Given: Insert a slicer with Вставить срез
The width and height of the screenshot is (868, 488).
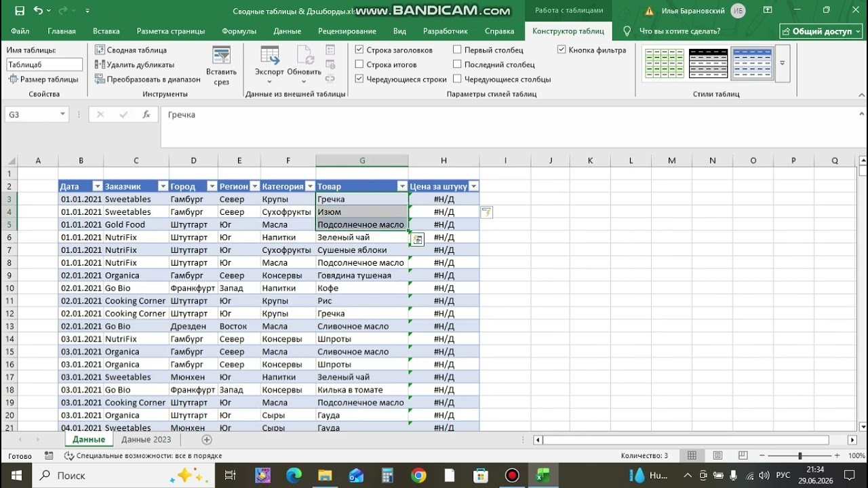Looking at the screenshot, I should [x=221, y=66].
